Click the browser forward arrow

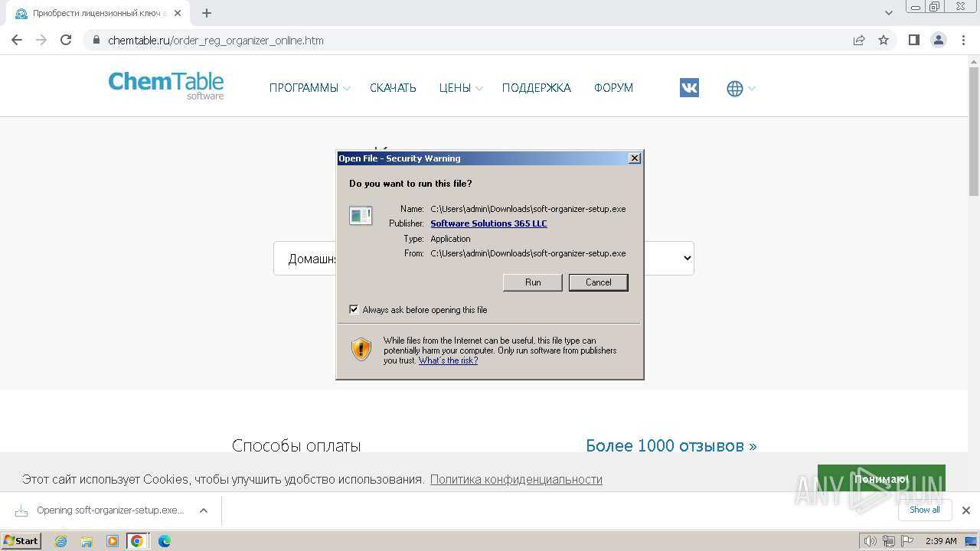pos(41,40)
